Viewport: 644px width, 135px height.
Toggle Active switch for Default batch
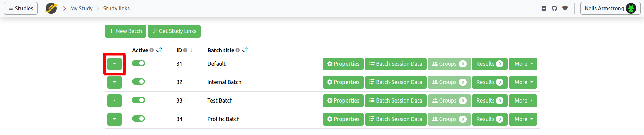pos(138,63)
